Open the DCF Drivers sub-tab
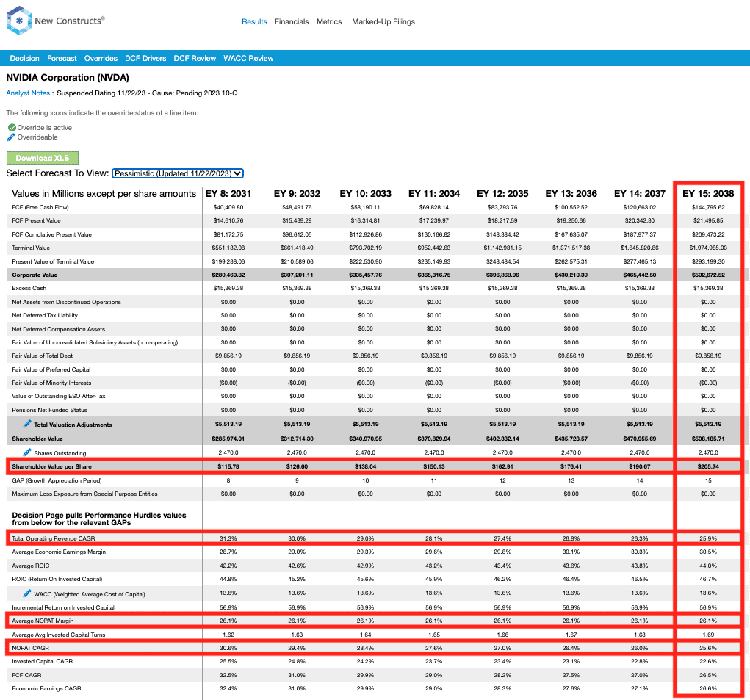The height and width of the screenshot is (700, 750). (145, 58)
